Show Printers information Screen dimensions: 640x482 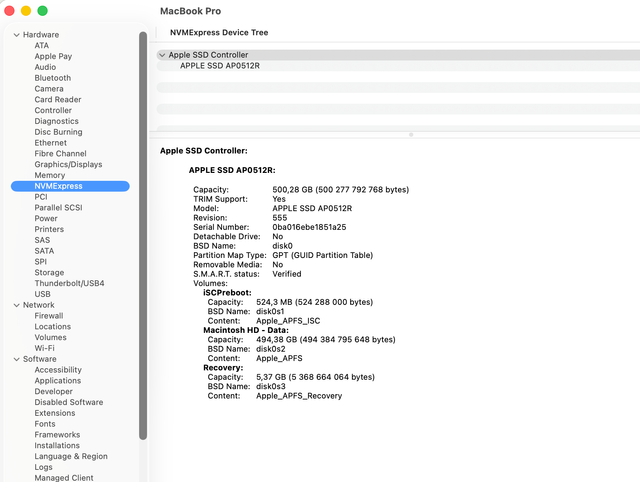pos(49,229)
